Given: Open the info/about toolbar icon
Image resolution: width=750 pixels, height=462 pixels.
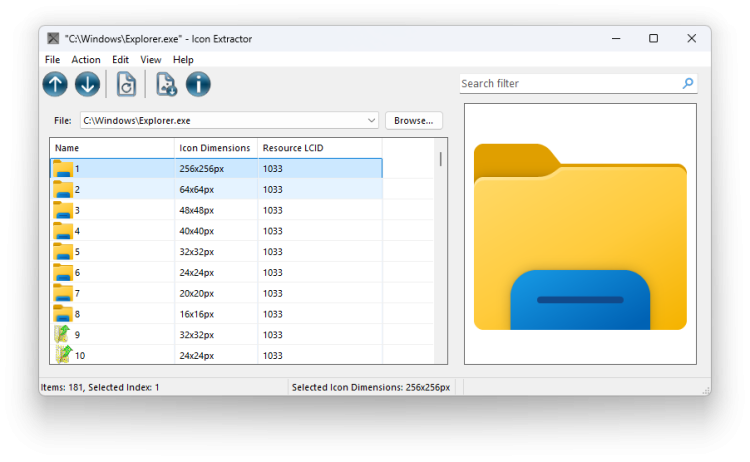Looking at the screenshot, I should click(198, 85).
